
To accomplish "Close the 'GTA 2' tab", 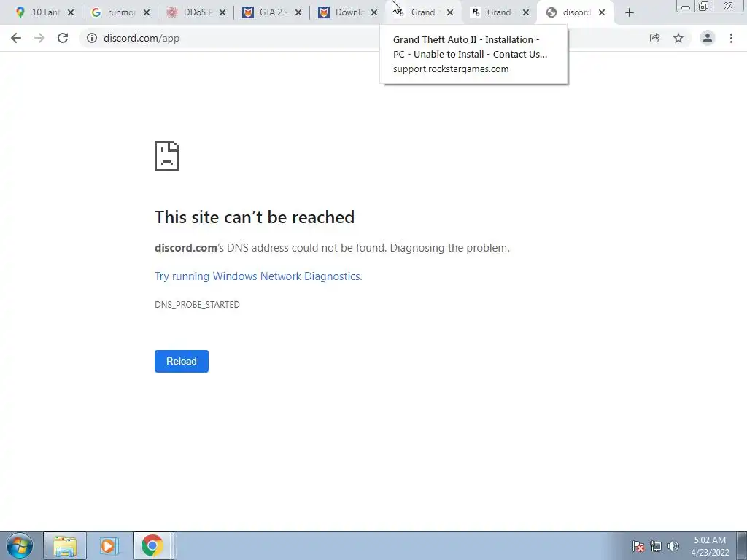I will [298, 12].
